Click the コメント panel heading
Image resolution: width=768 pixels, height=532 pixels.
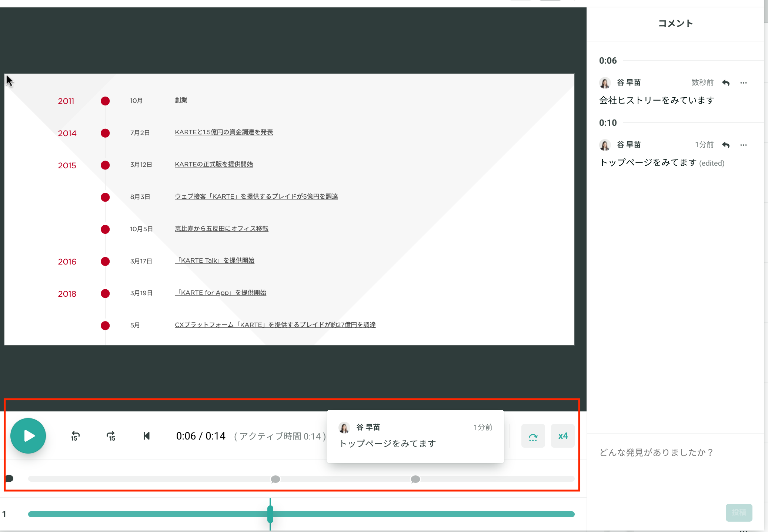[x=675, y=24]
